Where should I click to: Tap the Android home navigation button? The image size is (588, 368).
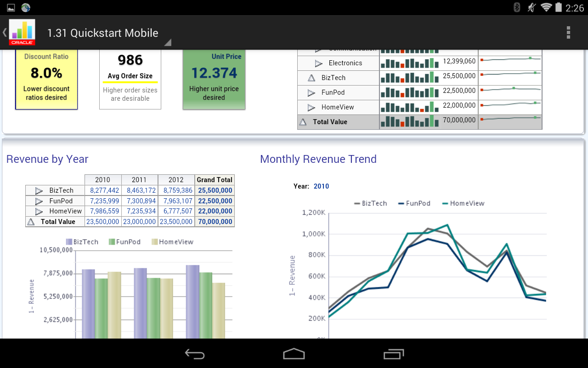(x=294, y=354)
